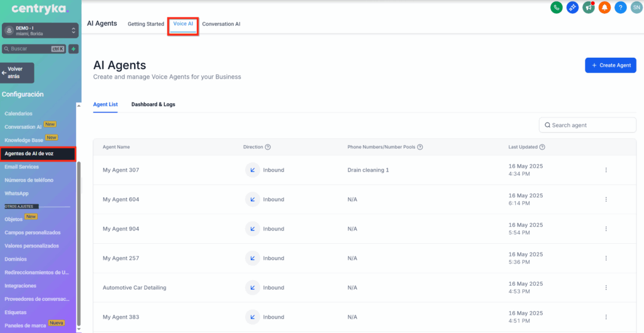Viewport: 644px width, 333px height.
Task: Open three-dot menu for My Agent 904
Action: pos(606,229)
